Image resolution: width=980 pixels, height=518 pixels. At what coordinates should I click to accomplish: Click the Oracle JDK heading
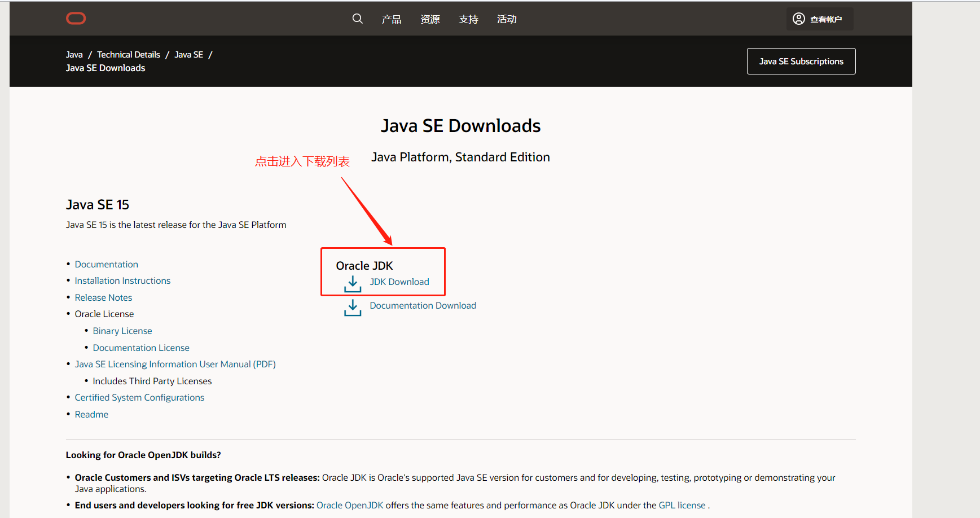coord(364,266)
